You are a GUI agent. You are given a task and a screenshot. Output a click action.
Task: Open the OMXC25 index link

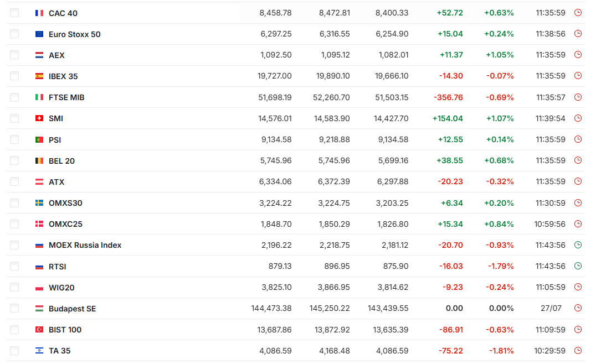tap(65, 224)
